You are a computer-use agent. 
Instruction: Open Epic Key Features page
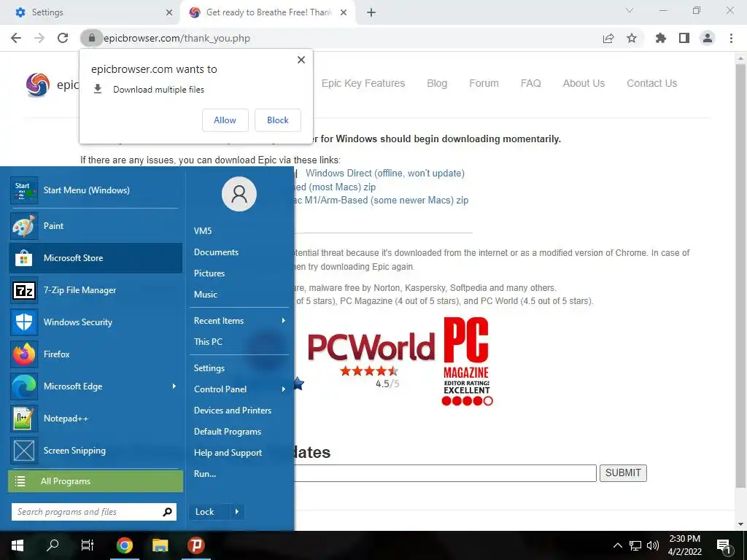pyautogui.click(x=363, y=83)
